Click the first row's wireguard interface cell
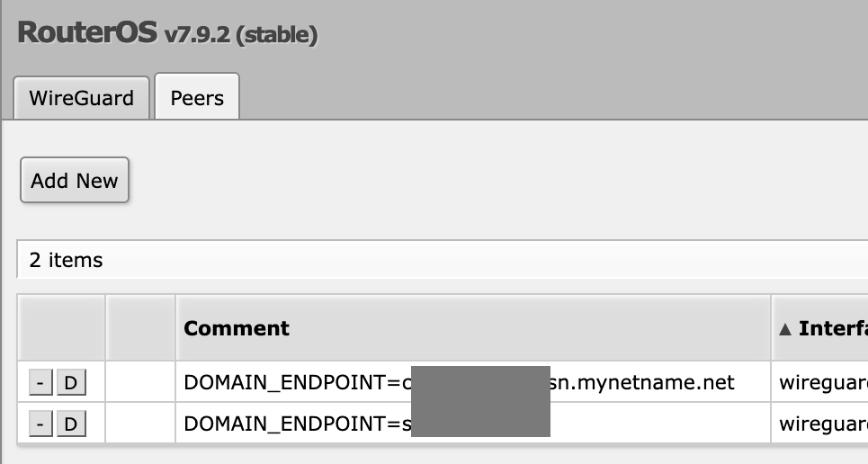Image resolution: width=868 pixels, height=464 pixels. (822, 383)
